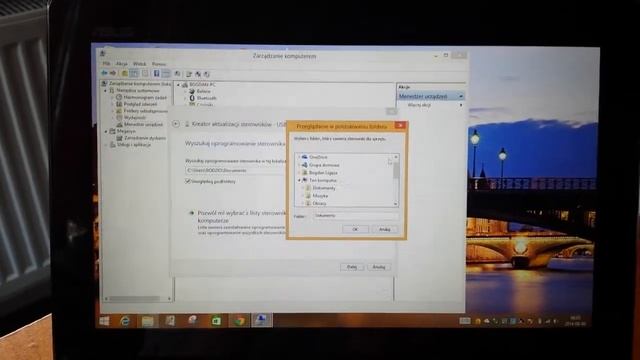Click Anuluj in the folder browse dialog
640x360 pixels.
click(x=384, y=229)
